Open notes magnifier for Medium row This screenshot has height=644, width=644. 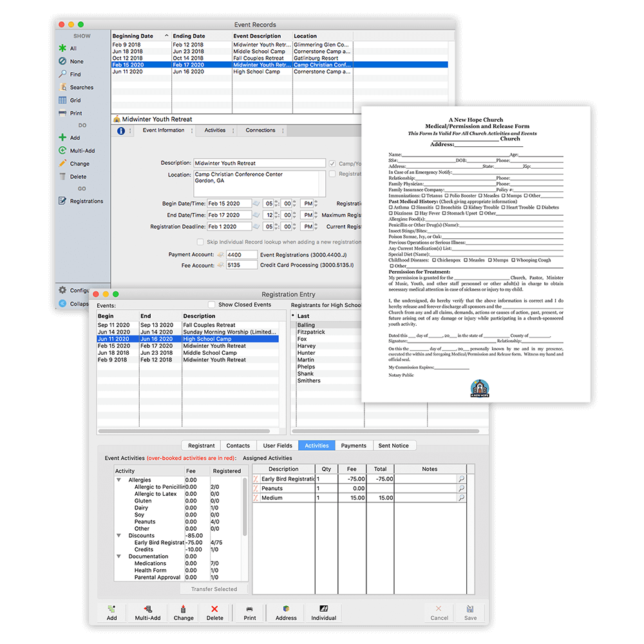462,498
